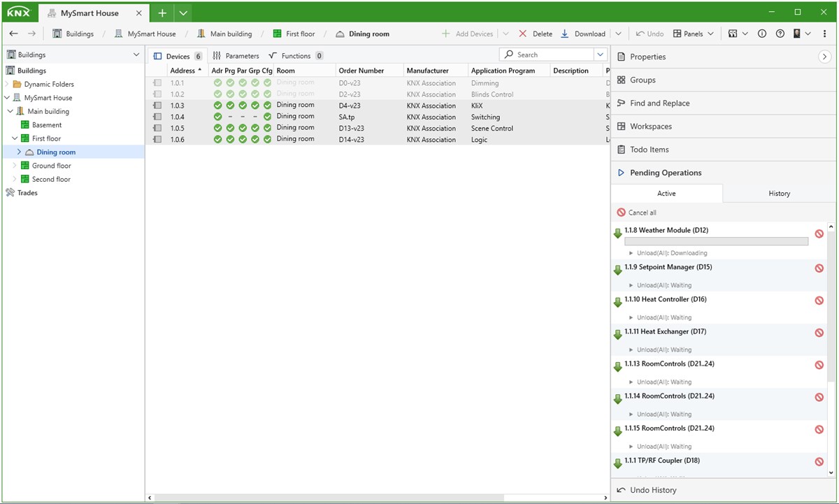Click the KNX logo icon
The height and width of the screenshot is (504, 839).
point(19,13)
